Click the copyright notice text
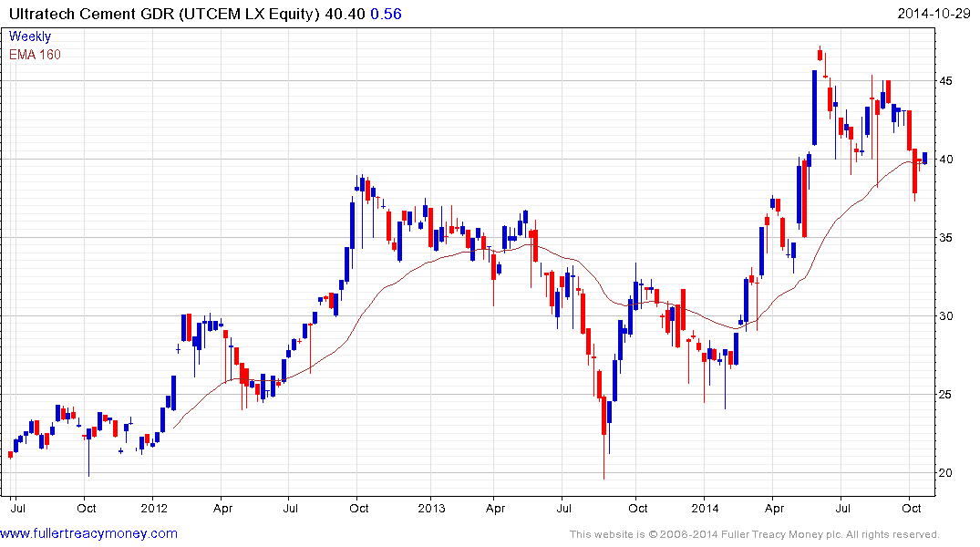The height and width of the screenshot is (547, 980). (755, 534)
